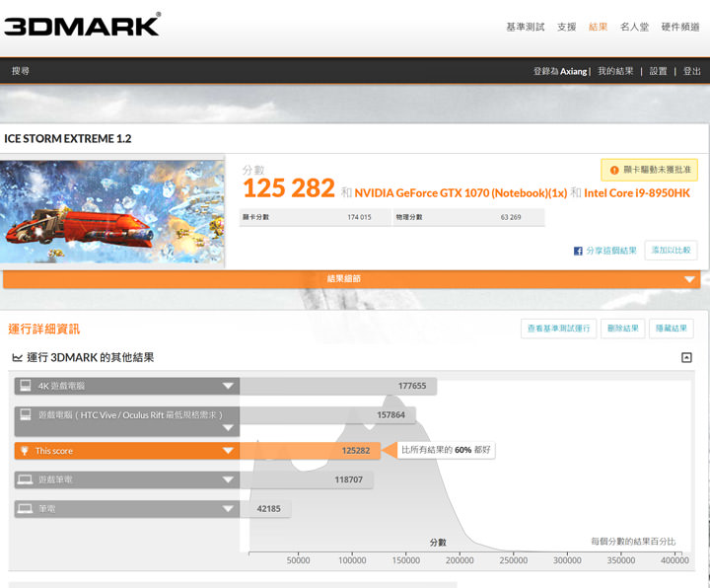Viewport: 710px width, 588px height.
Task: Collapse the other results panel
Action: pos(686,358)
